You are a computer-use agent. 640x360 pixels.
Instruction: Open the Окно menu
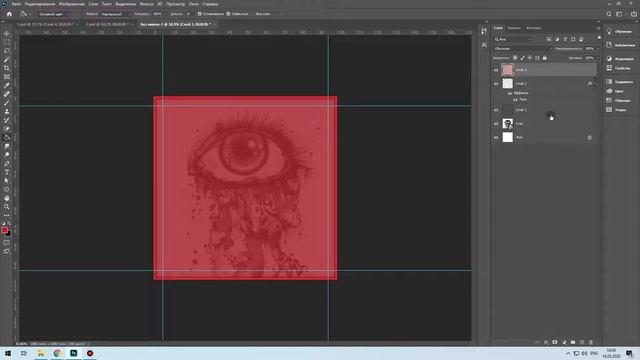point(194,4)
